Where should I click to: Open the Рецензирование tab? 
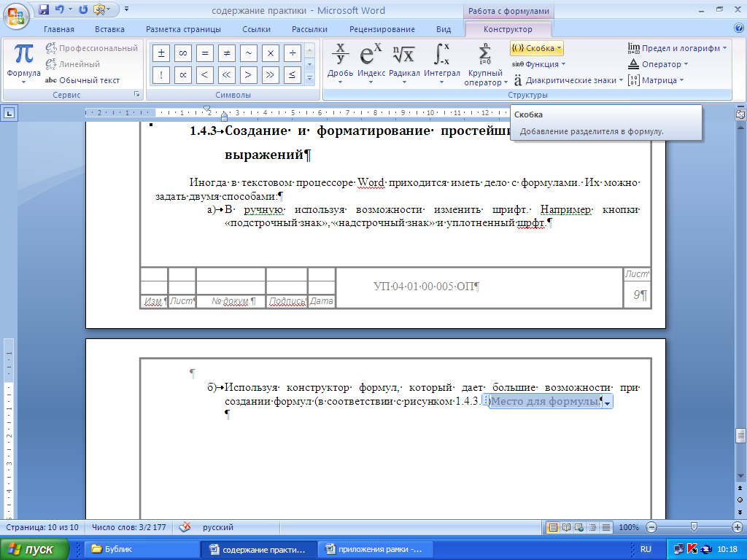(382, 29)
